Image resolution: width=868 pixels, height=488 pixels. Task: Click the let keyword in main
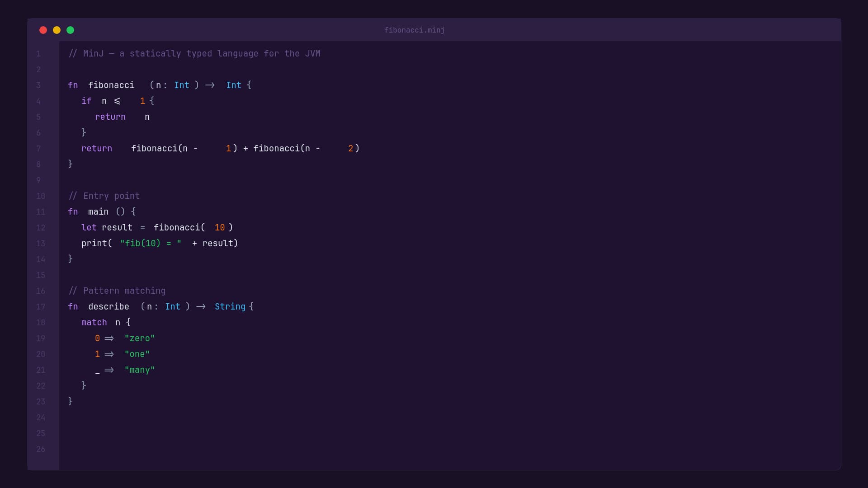pyautogui.click(x=88, y=227)
